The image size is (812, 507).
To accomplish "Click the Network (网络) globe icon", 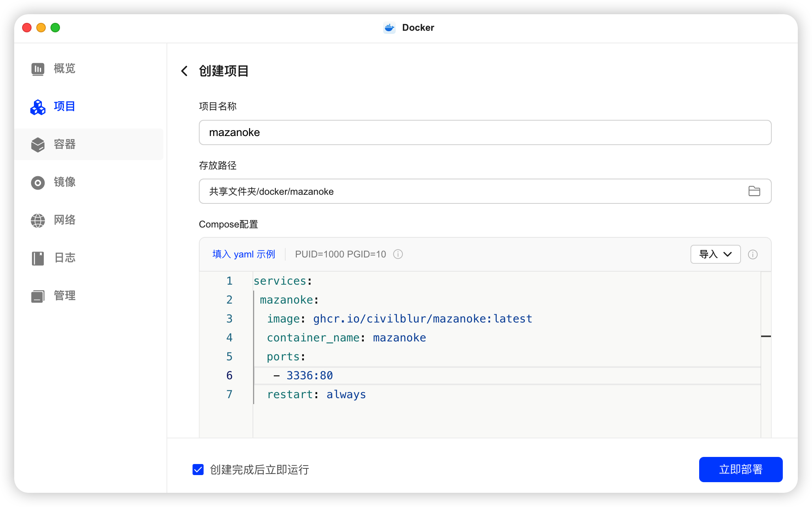I will coord(38,220).
